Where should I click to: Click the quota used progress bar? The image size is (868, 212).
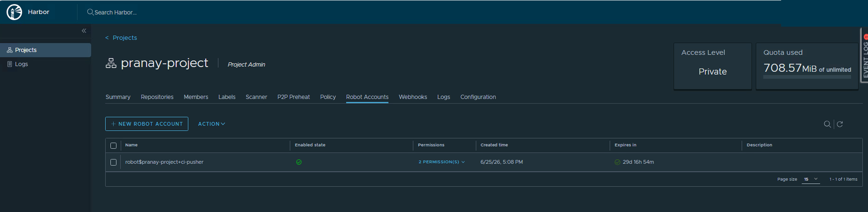[x=807, y=77]
